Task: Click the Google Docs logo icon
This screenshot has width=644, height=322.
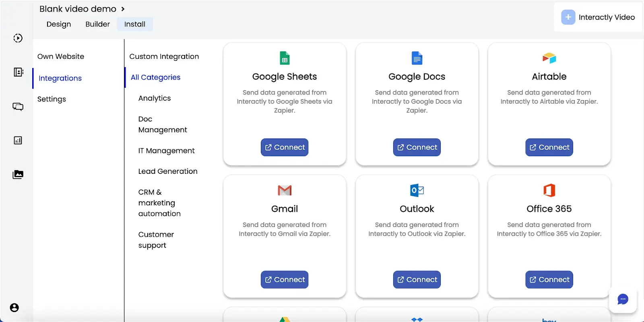Action: [x=417, y=58]
